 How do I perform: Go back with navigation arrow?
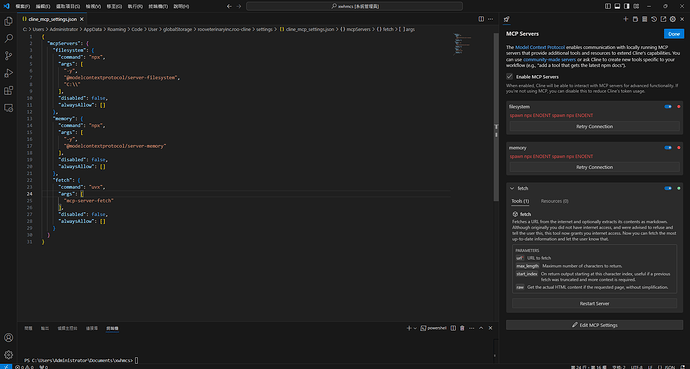click(229, 6)
